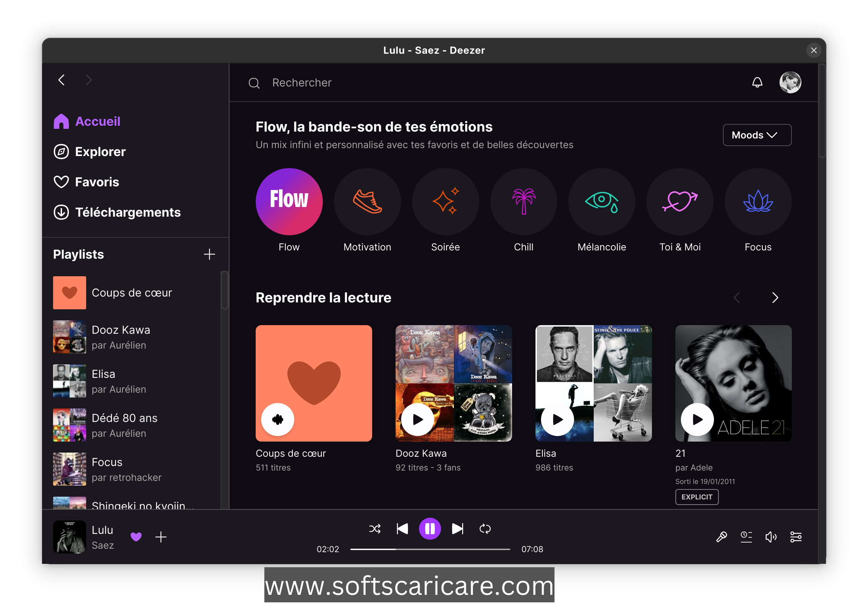Click the bell notifications icon
Screen dimensions: 868x610
click(x=757, y=83)
